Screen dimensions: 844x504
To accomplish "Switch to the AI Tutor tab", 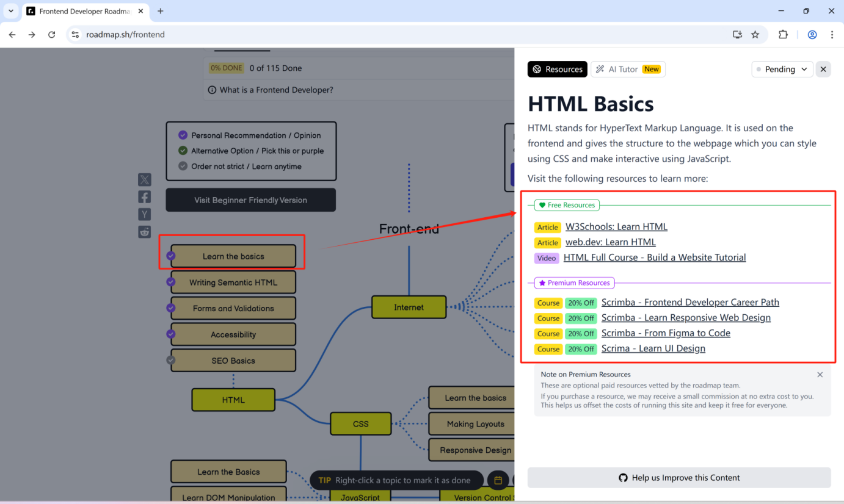I will (x=628, y=69).
